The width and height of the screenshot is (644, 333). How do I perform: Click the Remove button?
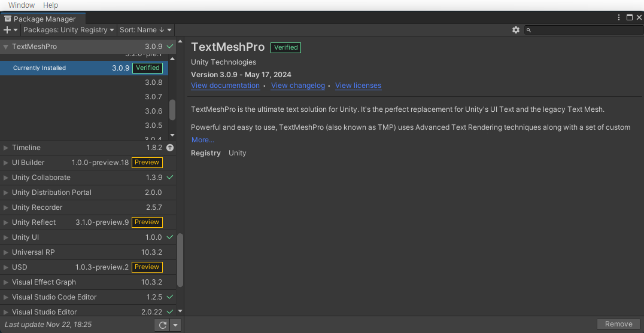coord(618,324)
